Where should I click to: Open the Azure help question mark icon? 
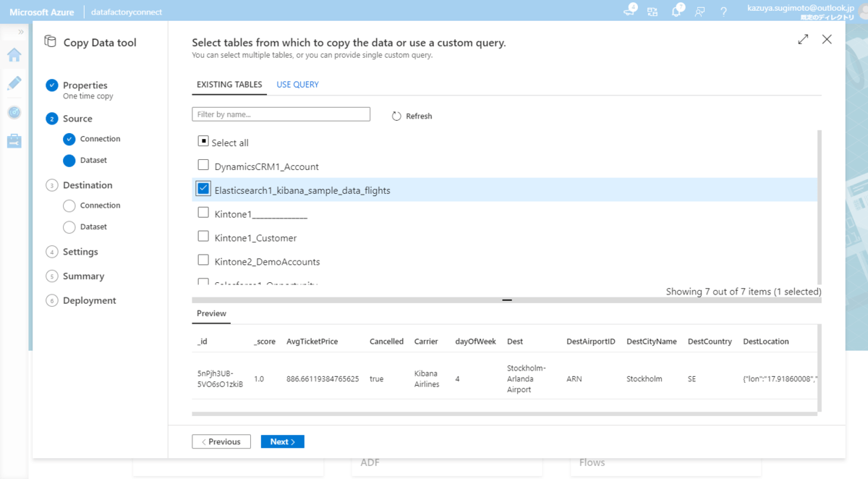pos(723,12)
